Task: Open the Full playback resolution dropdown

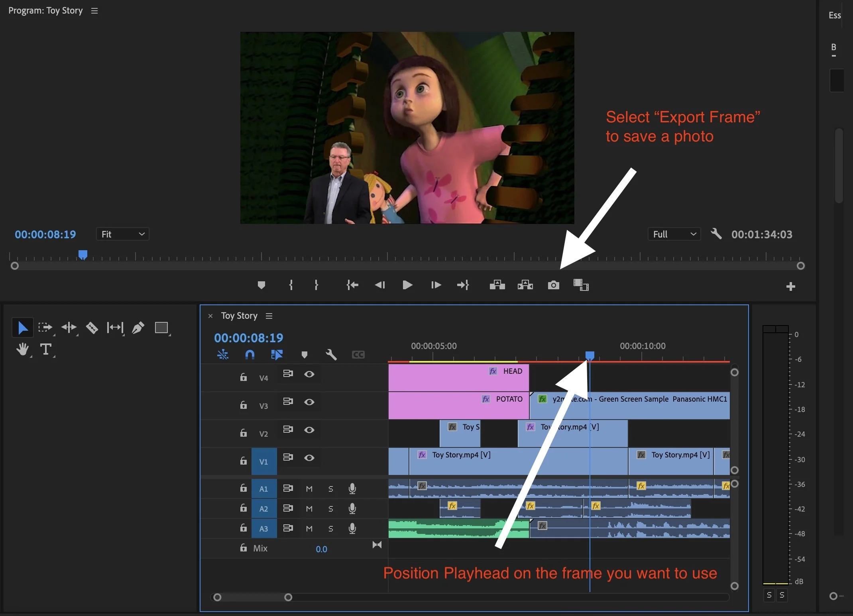Action: [674, 234]
